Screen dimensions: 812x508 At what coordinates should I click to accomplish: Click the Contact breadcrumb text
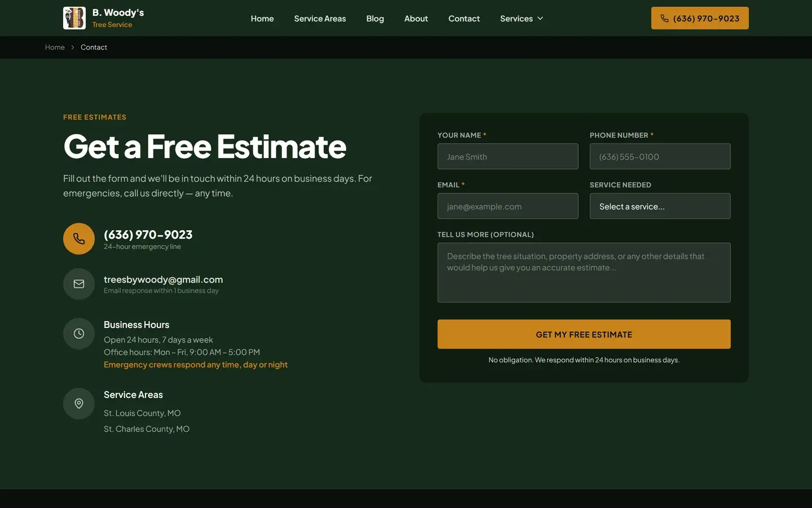(x=94, y=47)
